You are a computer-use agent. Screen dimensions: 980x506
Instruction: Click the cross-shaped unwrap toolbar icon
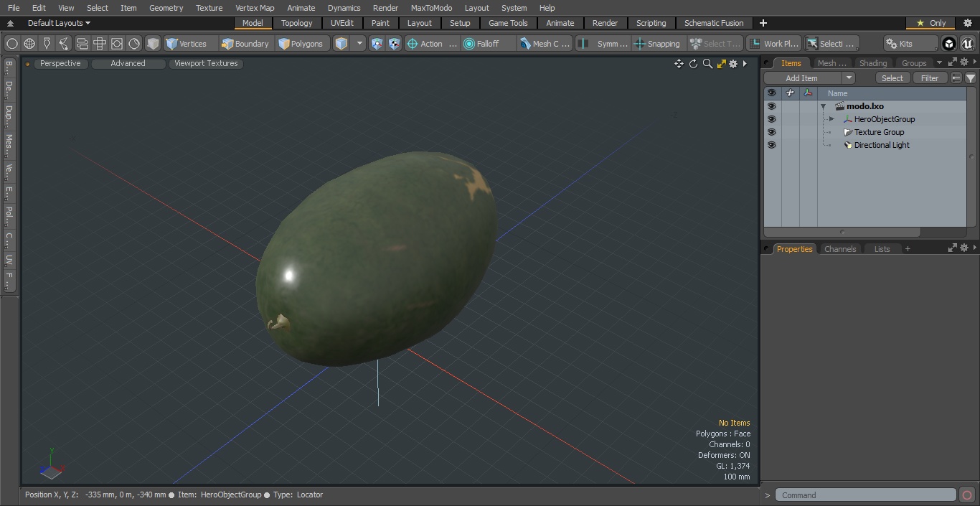pyautogui.click(x=100, y=44)
